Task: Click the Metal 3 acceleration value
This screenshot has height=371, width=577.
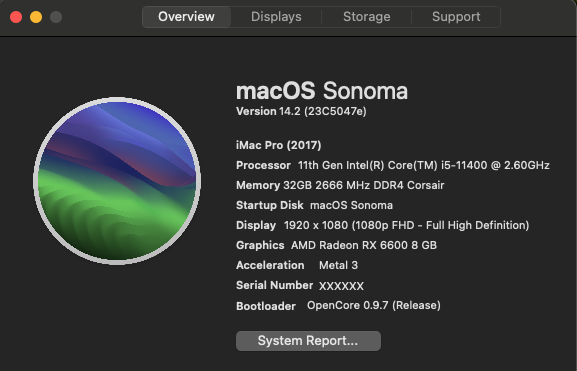Action: point(338,265)
